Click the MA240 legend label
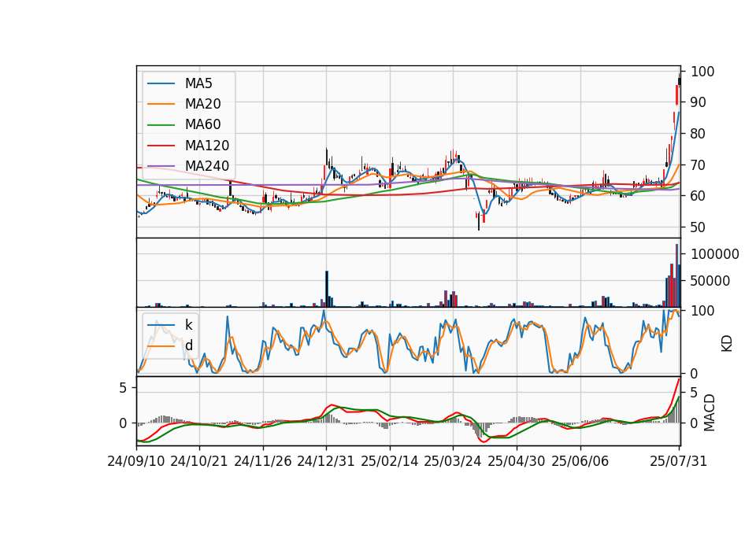 [207, 166]
